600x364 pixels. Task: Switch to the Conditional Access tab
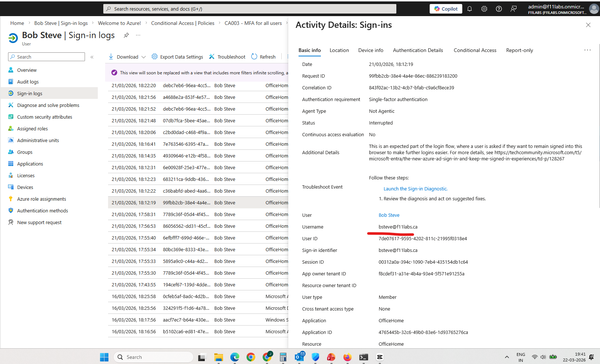coord(475,50)
